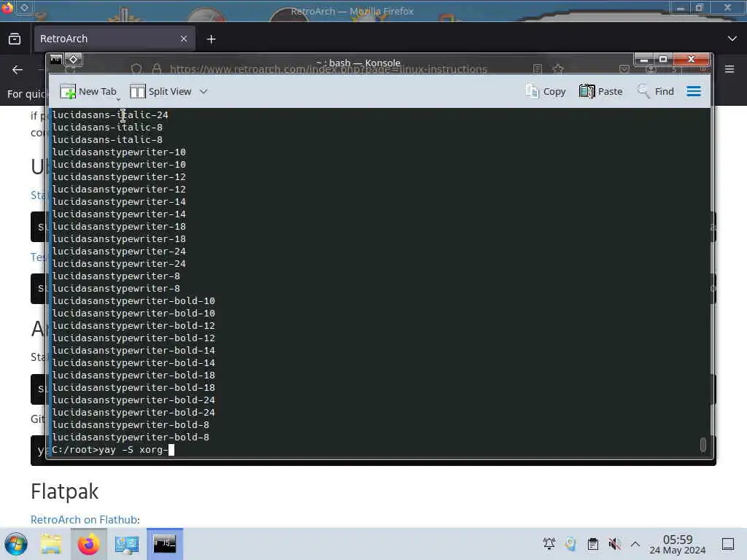Open notifications bell in tray
The image size is (747, 560).
(549, 543)
